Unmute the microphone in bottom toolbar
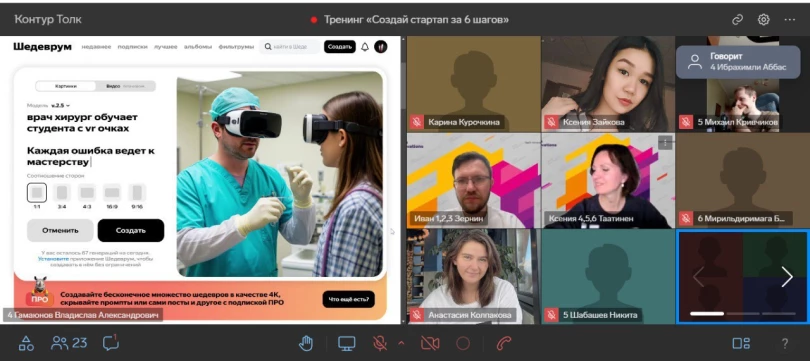The width and height of the screenshot is (810, 361). point(380,343)
